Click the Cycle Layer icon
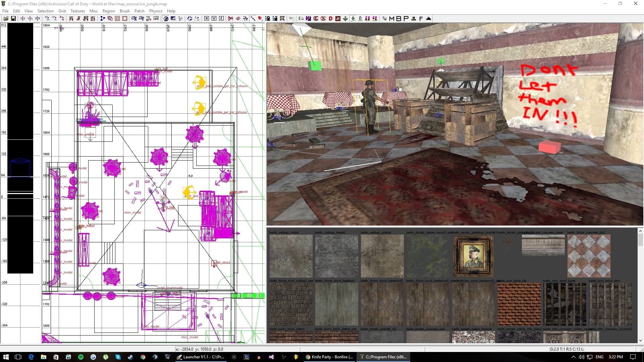 156,18
